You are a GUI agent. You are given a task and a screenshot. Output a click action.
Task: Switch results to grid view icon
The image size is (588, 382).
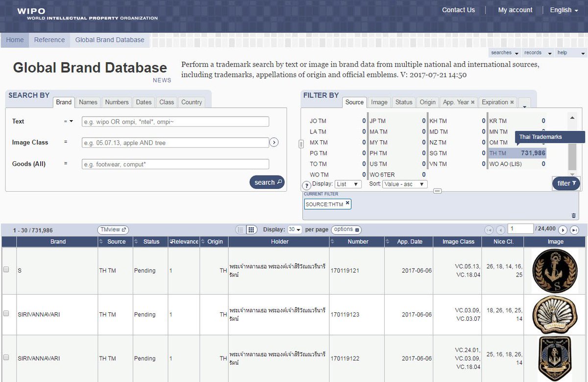(x=250, y=229)
